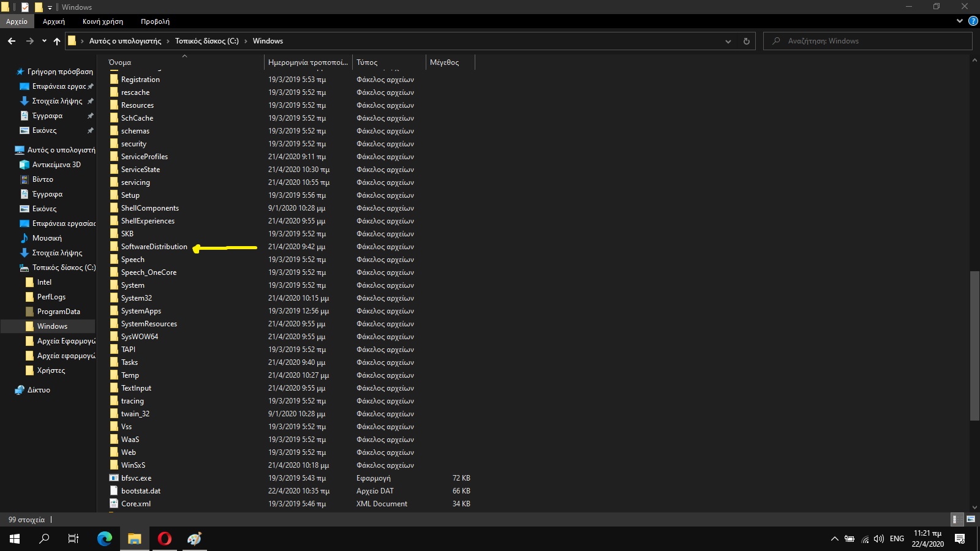Select Μουσική in navigation pane

coord(47,238)
